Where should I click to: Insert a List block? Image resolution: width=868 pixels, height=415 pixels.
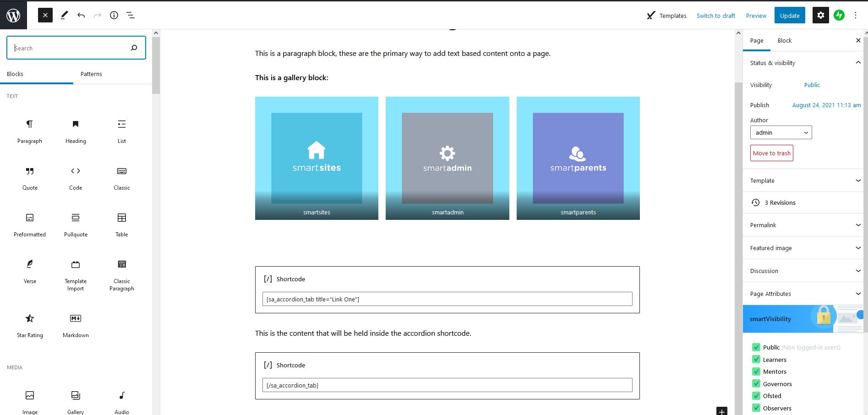click(x=122, y=131)
